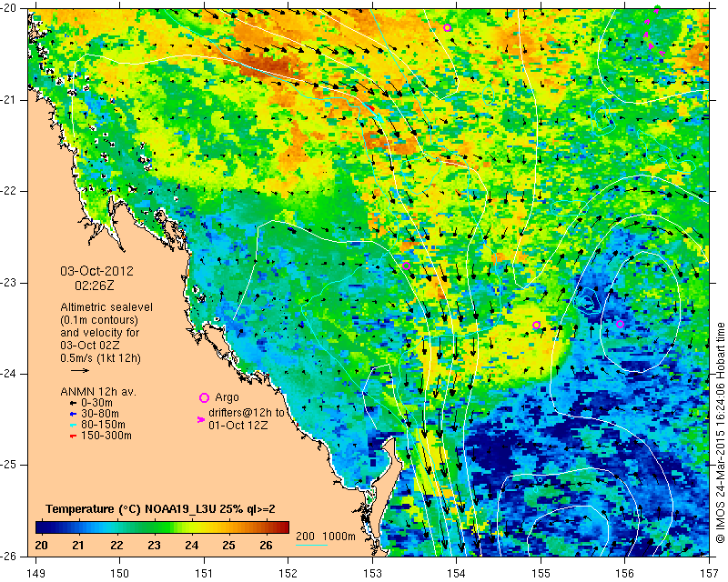Click the magenta Argo circle legend icon

pyautogui.click(x=204, y=397)
